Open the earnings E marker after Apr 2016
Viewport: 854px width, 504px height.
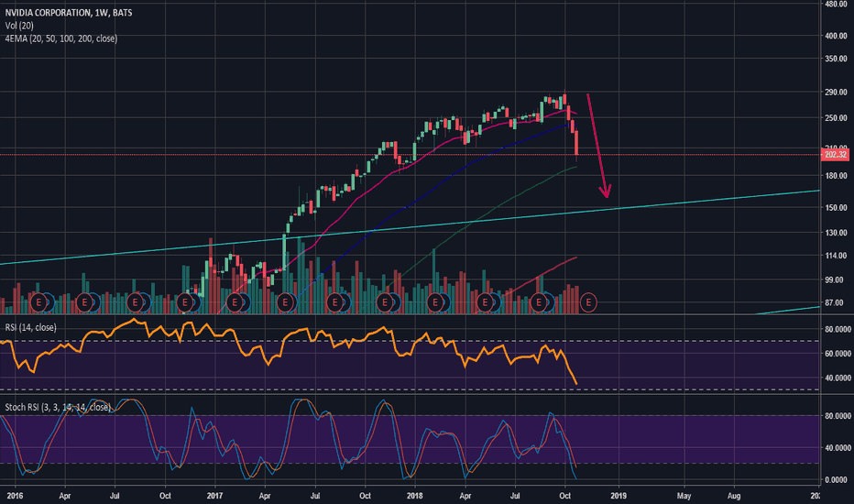[x=84, y=301]
